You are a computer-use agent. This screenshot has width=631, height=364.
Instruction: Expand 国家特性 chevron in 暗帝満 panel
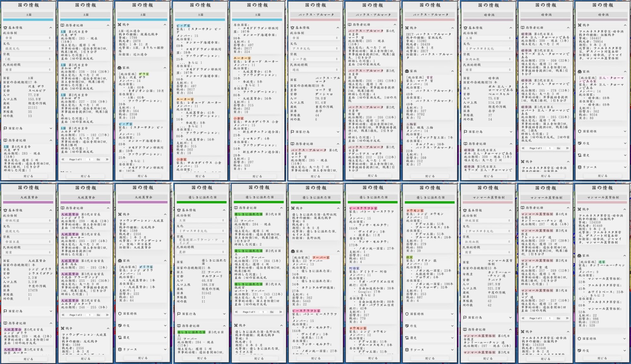[625, 131]
